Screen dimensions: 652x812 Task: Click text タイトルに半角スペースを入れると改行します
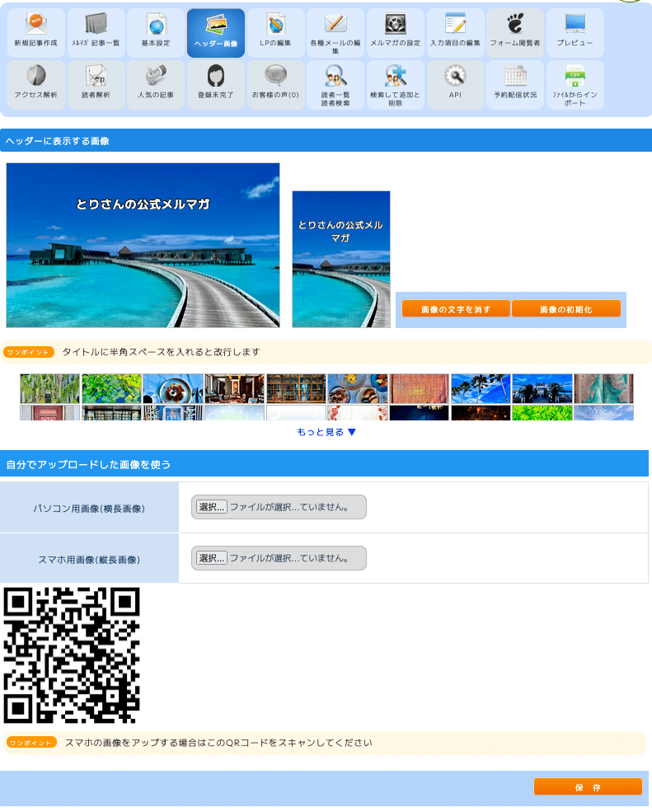click(161, 352)
